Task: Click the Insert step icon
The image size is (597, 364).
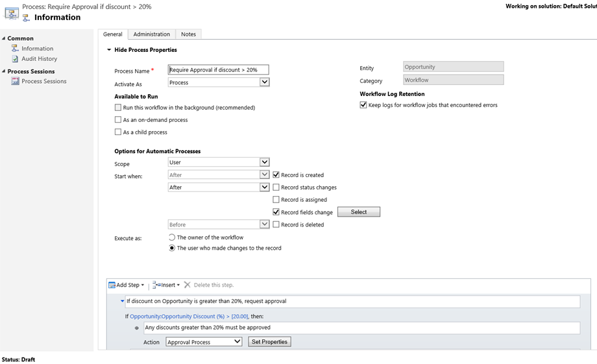Action: (156, 285)
